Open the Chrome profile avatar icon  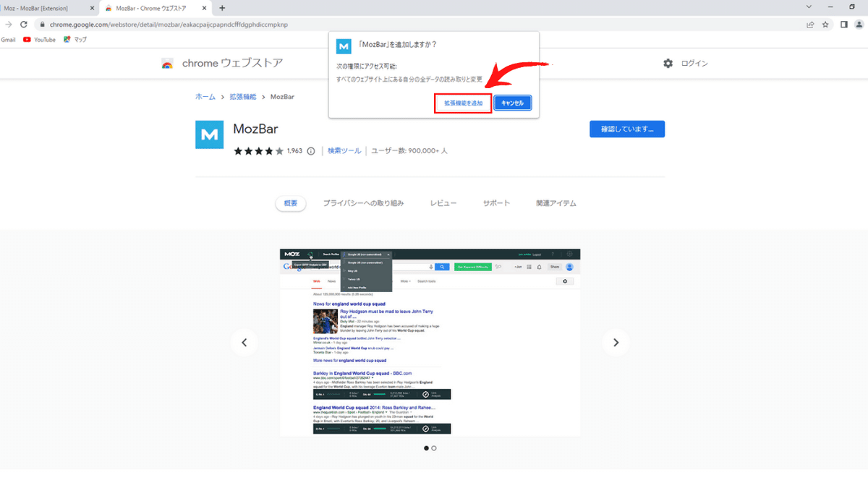pos(858,25)
